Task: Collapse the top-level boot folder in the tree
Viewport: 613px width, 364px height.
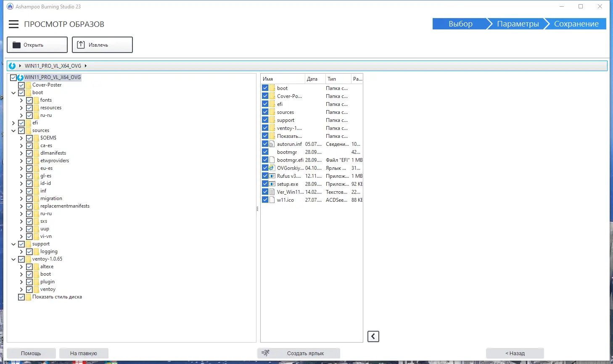Action: pyautogui.click(x=13, y=93)
